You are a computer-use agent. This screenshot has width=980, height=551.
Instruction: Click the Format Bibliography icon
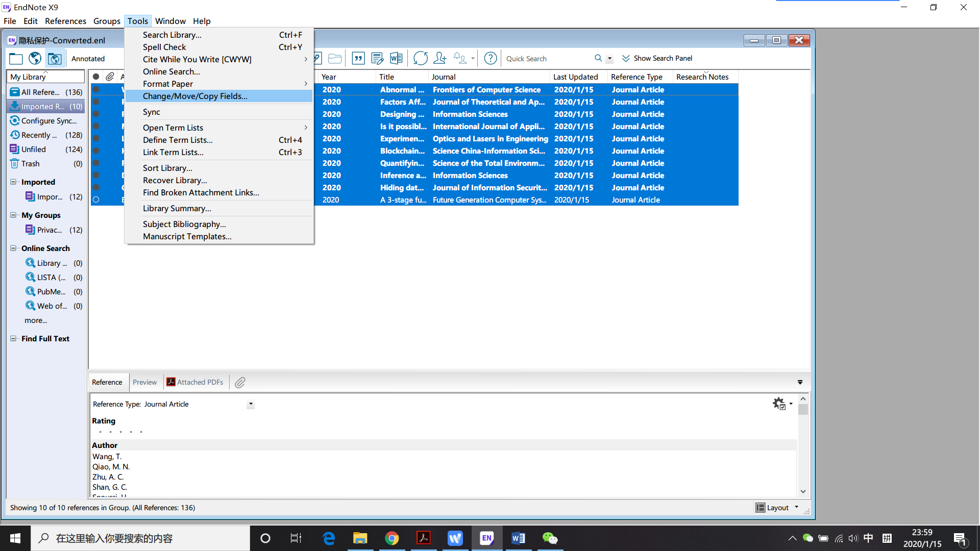point(377,58)
